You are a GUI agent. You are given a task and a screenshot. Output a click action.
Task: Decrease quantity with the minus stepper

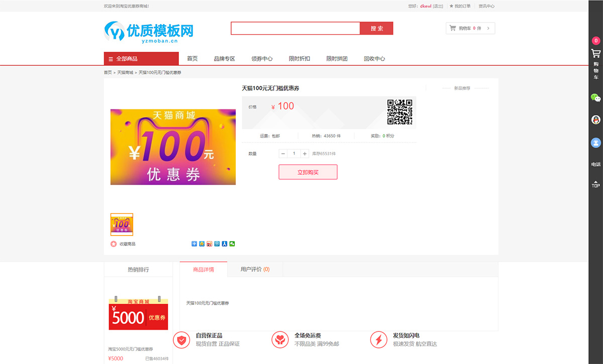(283, 153)
